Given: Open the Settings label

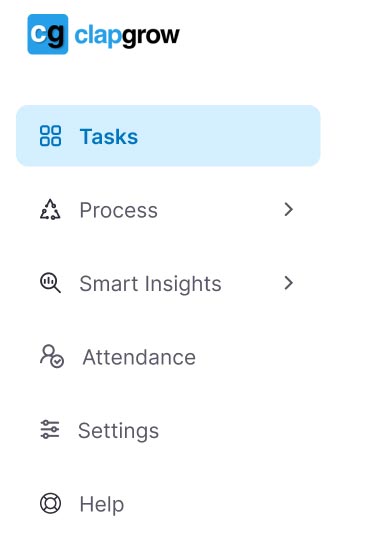Looking at the screenshot, I should [119, 431].
